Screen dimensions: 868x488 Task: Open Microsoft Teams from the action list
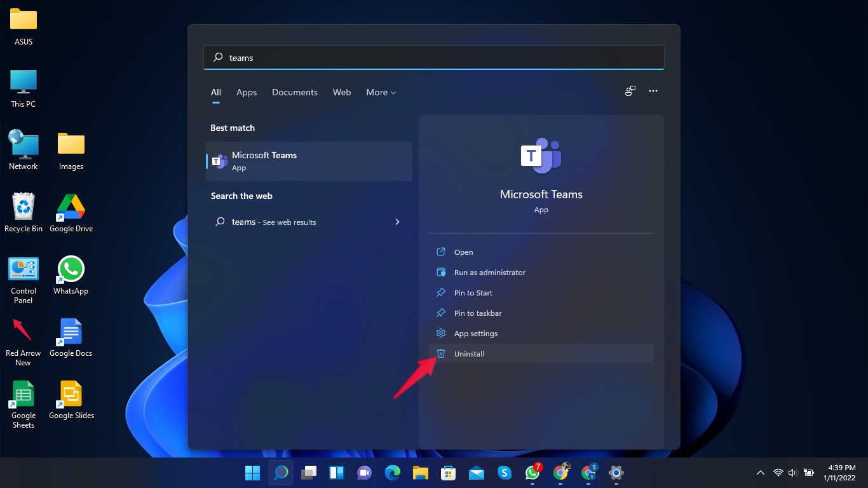463,252
